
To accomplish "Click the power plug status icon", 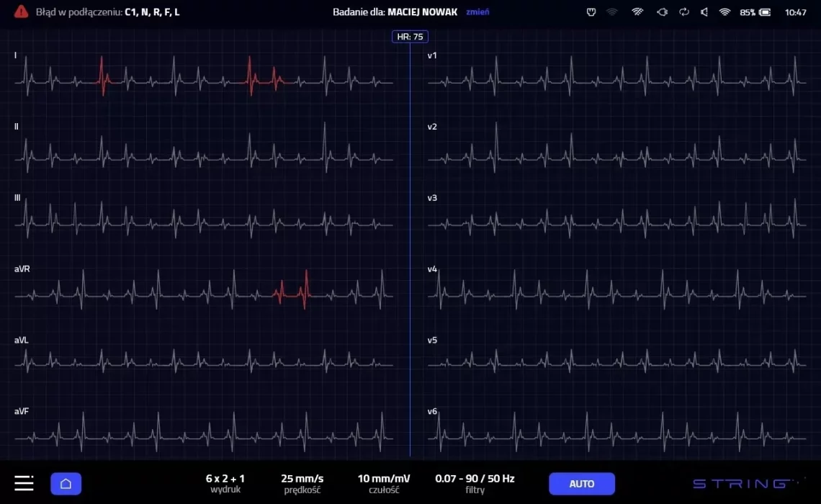I will tap(662, 12).
